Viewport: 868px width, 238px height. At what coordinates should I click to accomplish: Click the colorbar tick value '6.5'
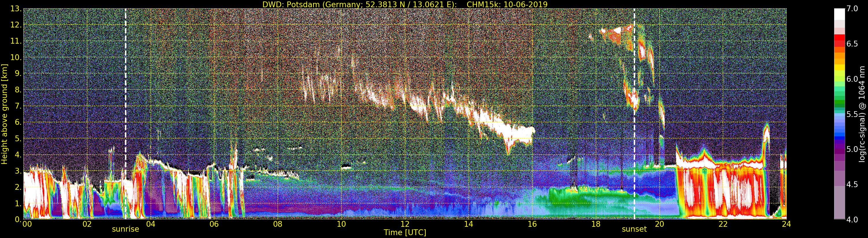pos(852,44)
